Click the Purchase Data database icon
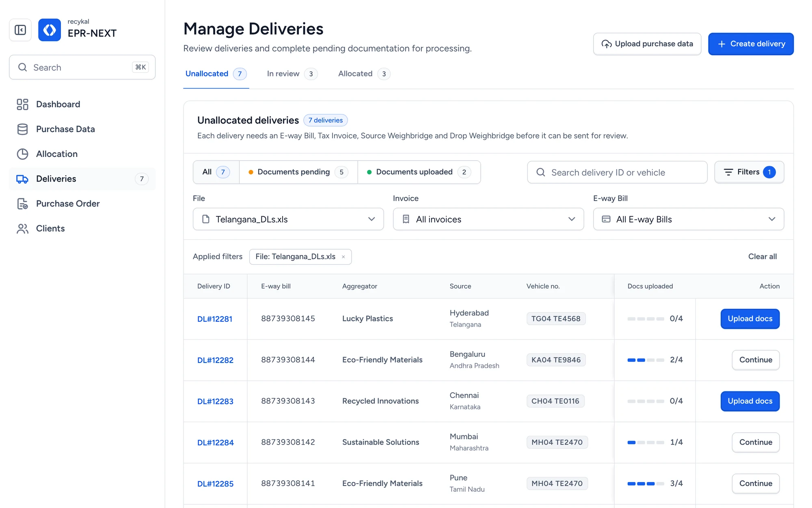Screen dimensions: 812x508 22,129
